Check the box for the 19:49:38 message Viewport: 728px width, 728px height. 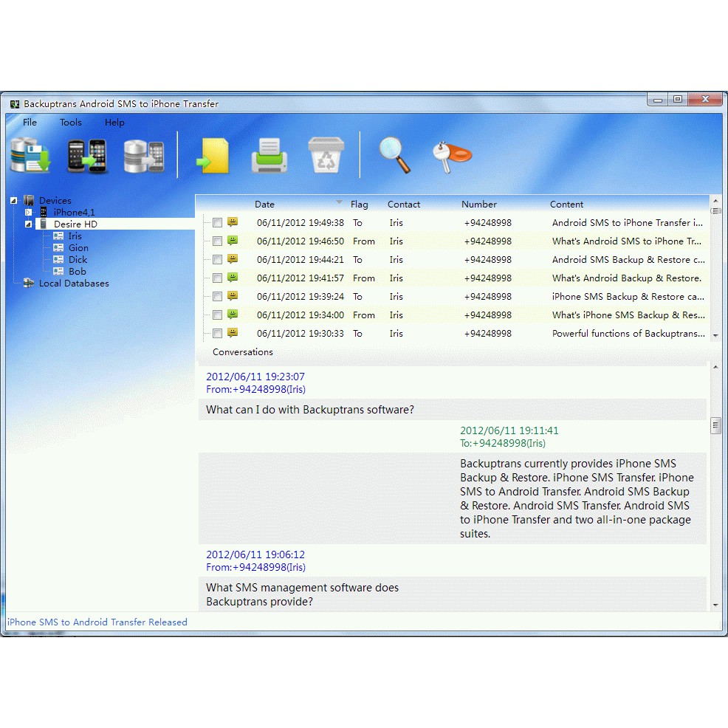(217, 222)
